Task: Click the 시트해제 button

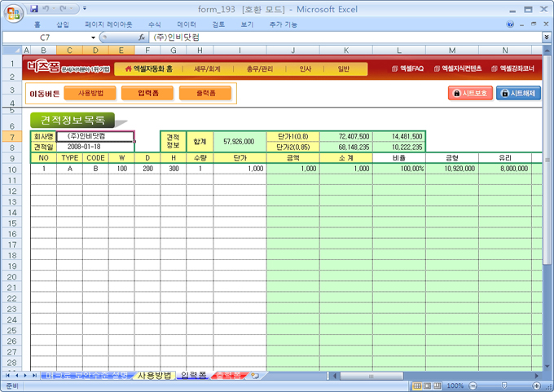Action: [518, 93]
